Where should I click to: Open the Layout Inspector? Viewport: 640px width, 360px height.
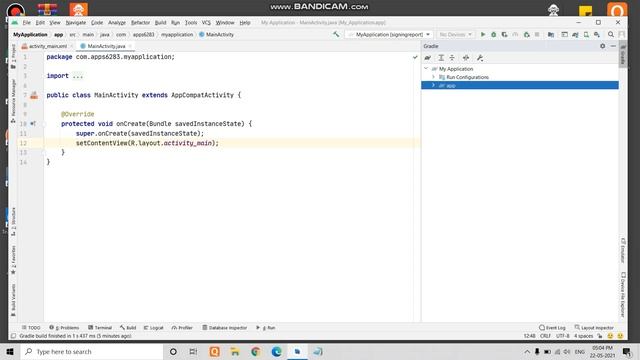click(x=594, y=328)
